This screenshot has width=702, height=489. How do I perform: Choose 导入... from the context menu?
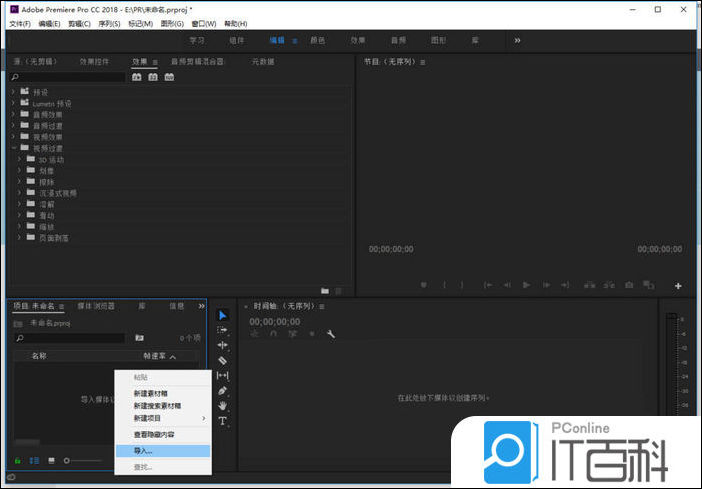tap(143, 451)
